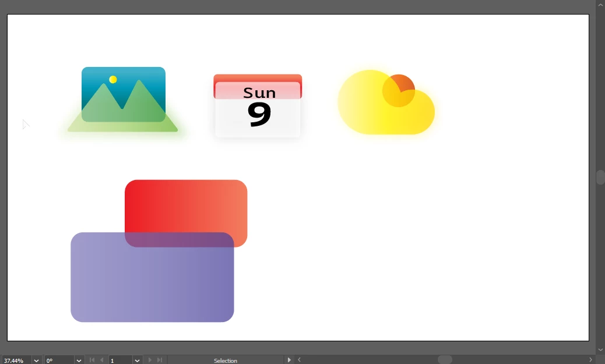Click horizontal scrollbar left arrow
The width and height of the screenshot is (605, 364).
(x=299, y=360)
